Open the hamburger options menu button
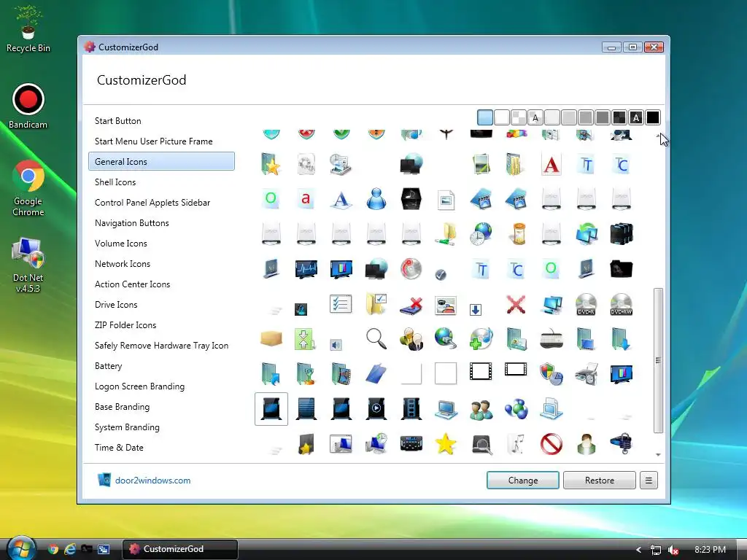This screenshot has width=747, height=560. (649, 480)
